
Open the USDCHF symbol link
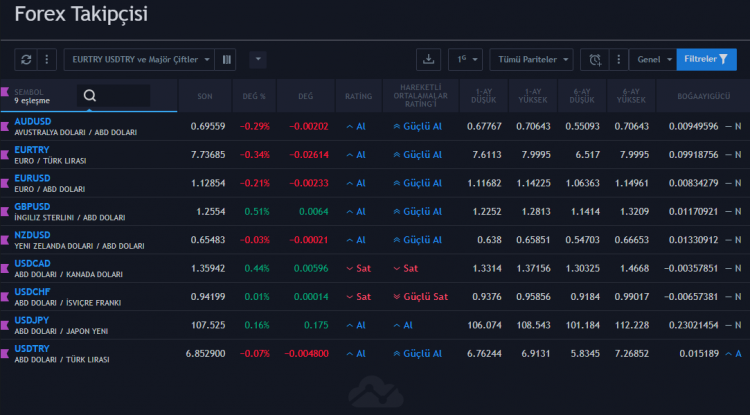[32, 292]
